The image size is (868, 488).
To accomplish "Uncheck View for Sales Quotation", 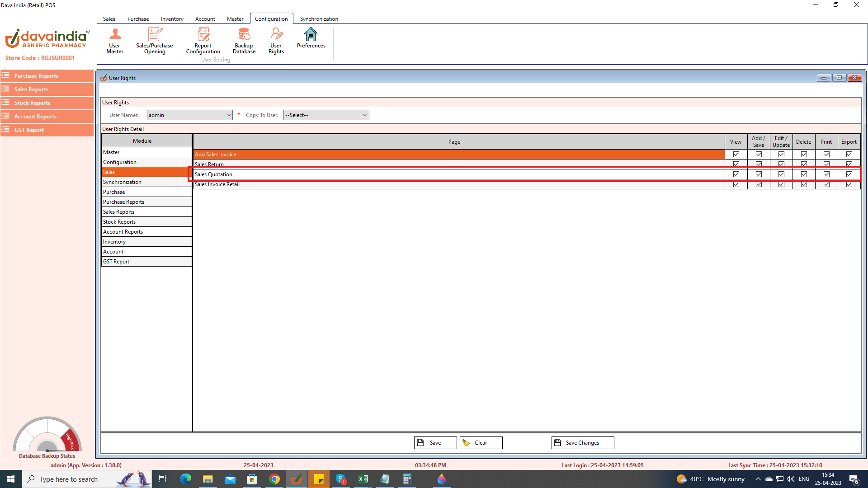I will tap(736, 174).
